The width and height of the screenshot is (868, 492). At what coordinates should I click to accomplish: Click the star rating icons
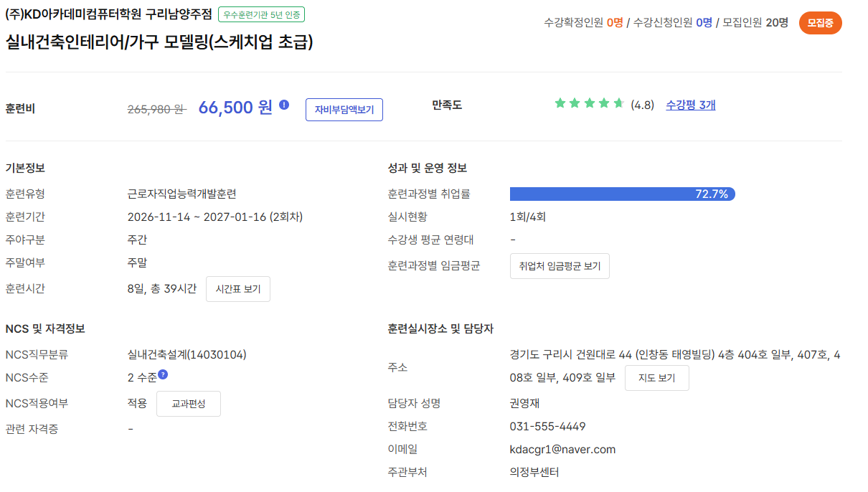tap(589, 103)
